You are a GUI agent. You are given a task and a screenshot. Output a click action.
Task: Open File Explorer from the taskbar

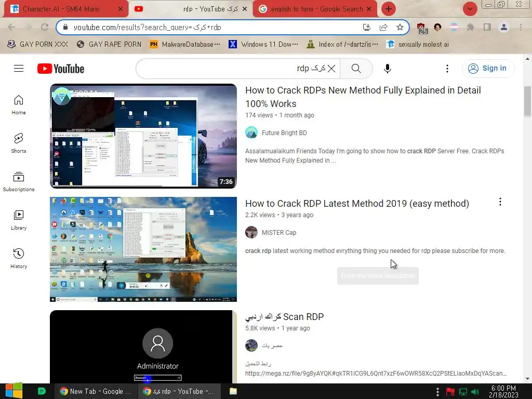[233, 391]
